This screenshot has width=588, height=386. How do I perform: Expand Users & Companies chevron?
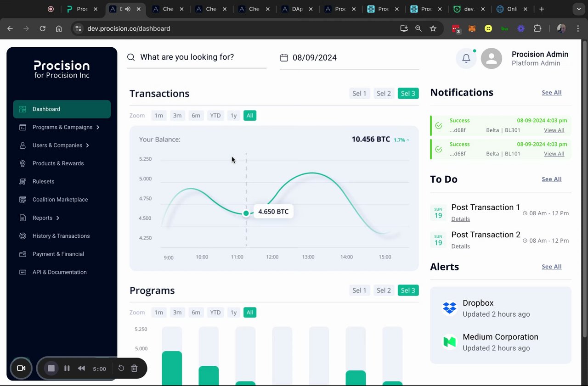coord(87,145)
